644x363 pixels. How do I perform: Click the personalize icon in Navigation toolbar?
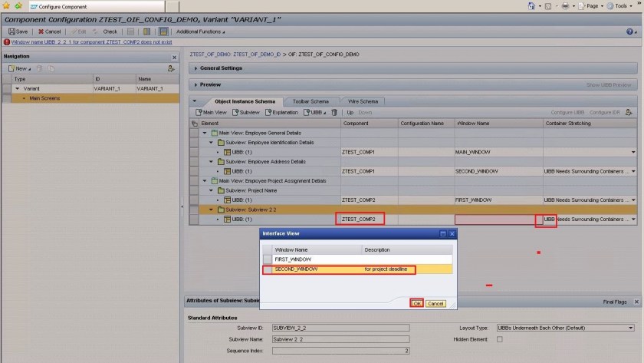click(x=171, y=68)
